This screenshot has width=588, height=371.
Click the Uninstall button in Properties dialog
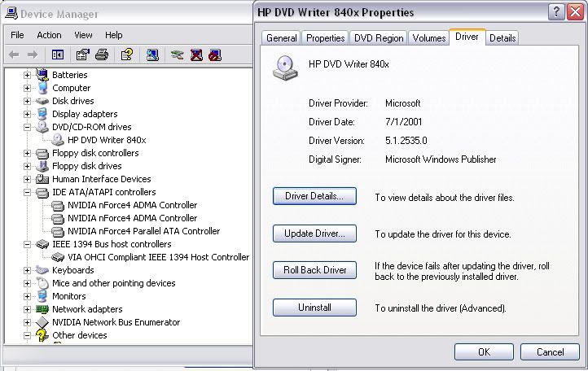pyautogui.click(x=314, y=308)
